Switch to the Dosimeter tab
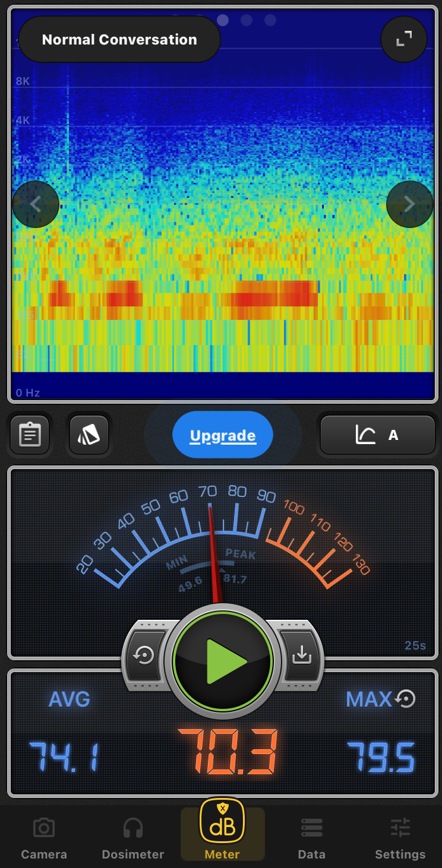This screenshot has height=868, width=442. click(133, 838)
